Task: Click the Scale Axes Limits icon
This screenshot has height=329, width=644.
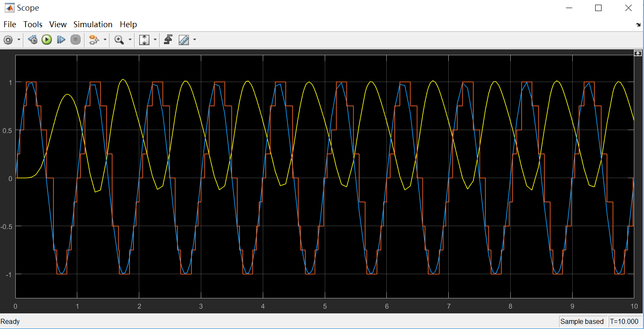Action: pyautogui.click(x=144, y=40)
